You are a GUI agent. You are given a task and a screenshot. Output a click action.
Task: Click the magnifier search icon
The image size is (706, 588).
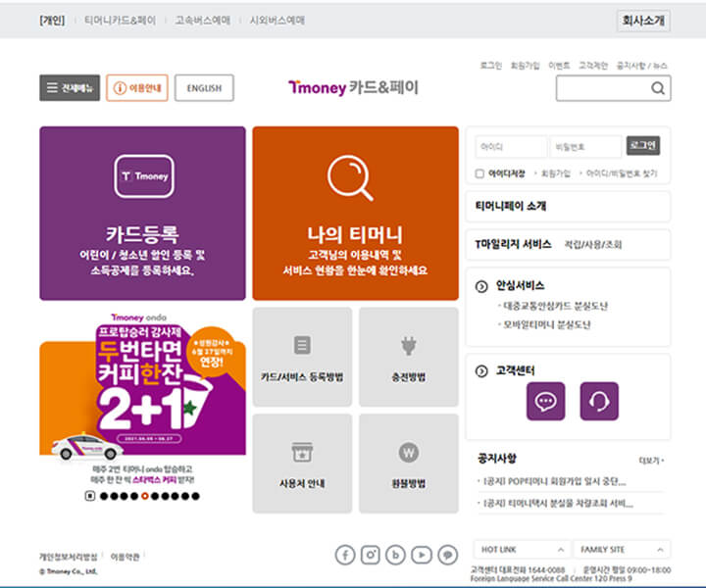click(x=658, y=88)
